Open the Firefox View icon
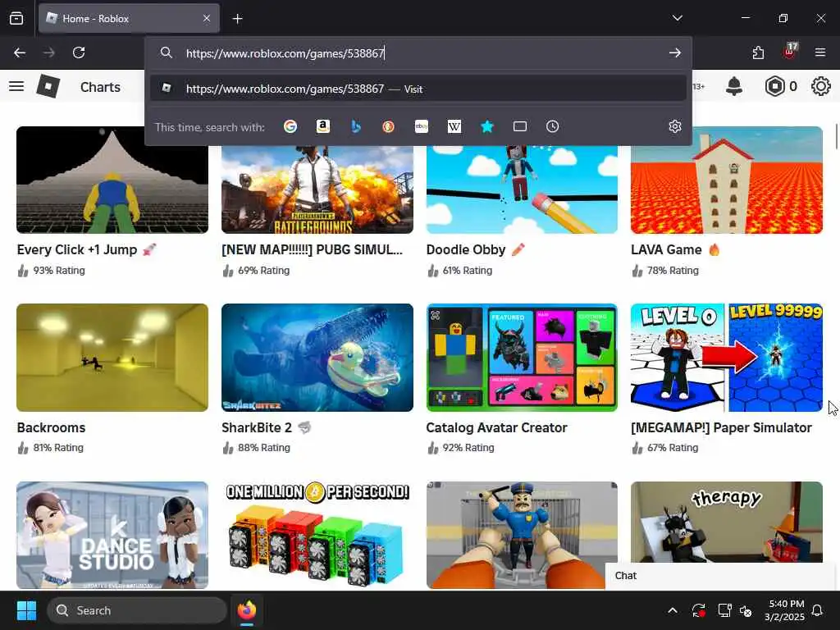The width and height of the screenshot is (840, 630). [16, 18]
